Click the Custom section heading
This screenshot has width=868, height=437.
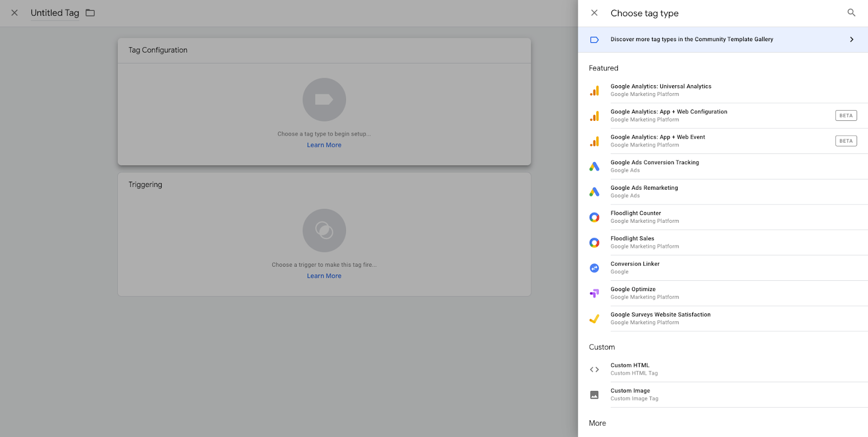(602, 347)
